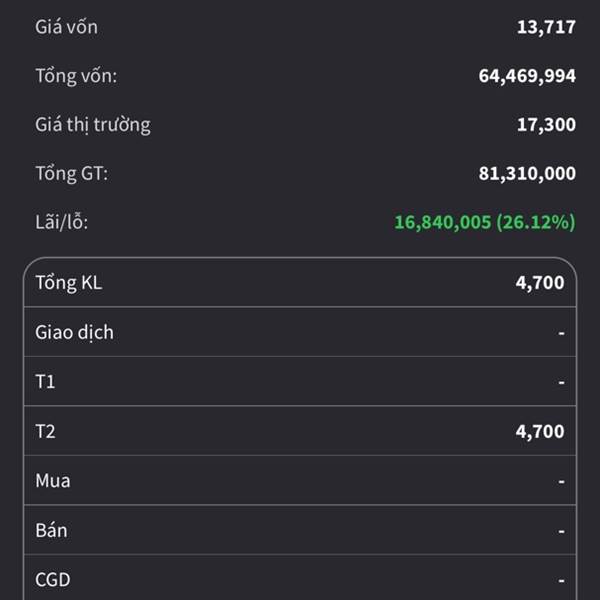This screenshot has width=600, height=600.
Task: Tap the green 16,840,005 (26.12%) profit figure
Action: click(x=485, y=222)
